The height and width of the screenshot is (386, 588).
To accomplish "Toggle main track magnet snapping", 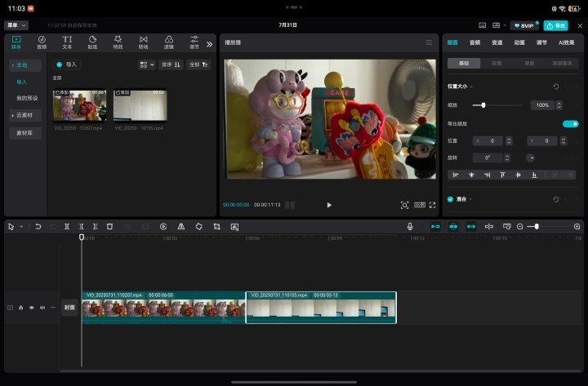I will [435, 226].
